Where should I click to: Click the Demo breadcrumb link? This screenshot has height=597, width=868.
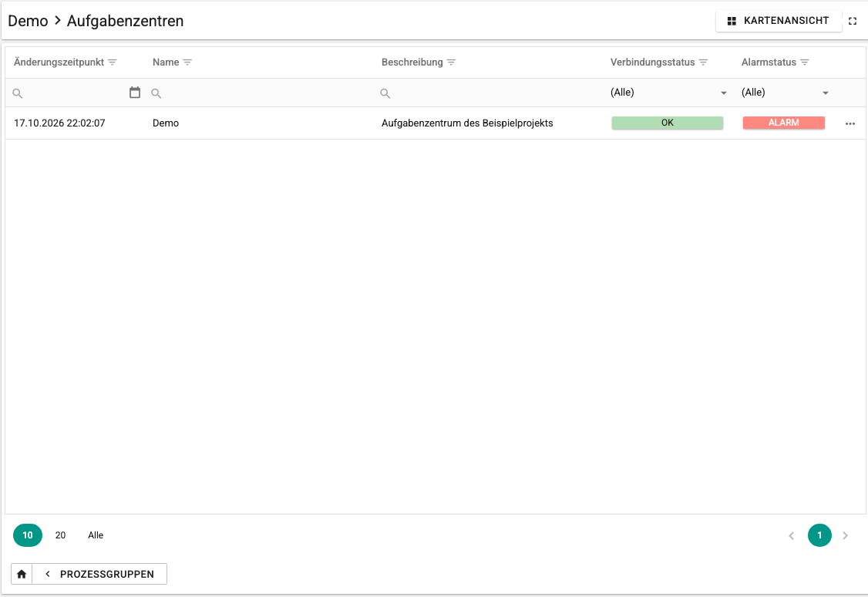[28, 21]
